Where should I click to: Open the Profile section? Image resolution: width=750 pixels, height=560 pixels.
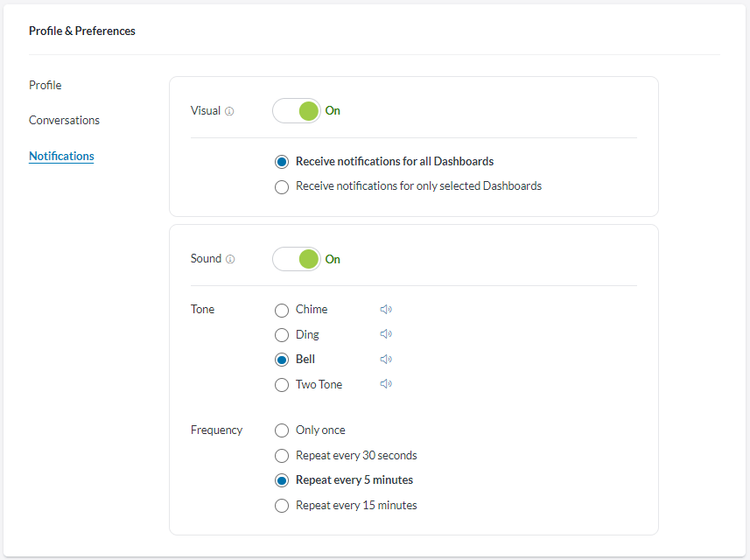(46, 86)
